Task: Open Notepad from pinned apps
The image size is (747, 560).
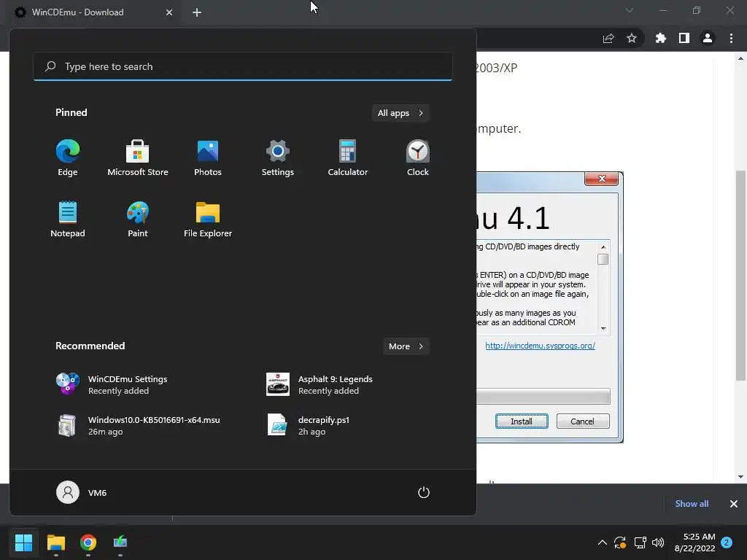Action: click(68, 219)
